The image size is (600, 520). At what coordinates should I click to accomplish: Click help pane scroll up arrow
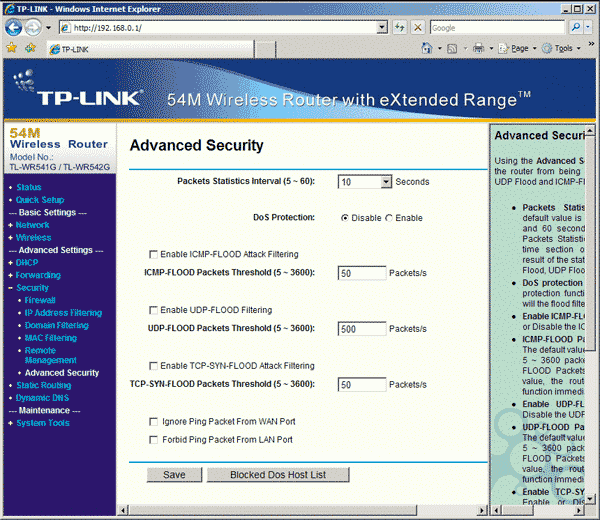coord(590,131)
